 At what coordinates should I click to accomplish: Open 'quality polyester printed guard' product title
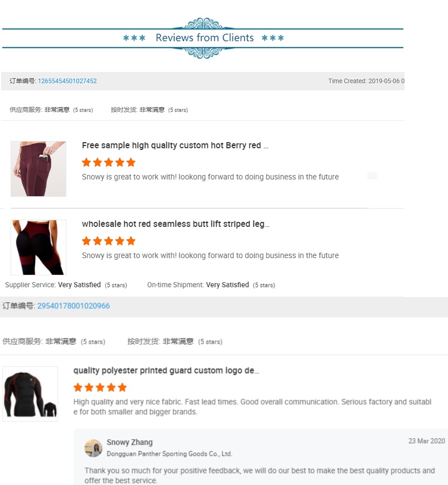167,371
